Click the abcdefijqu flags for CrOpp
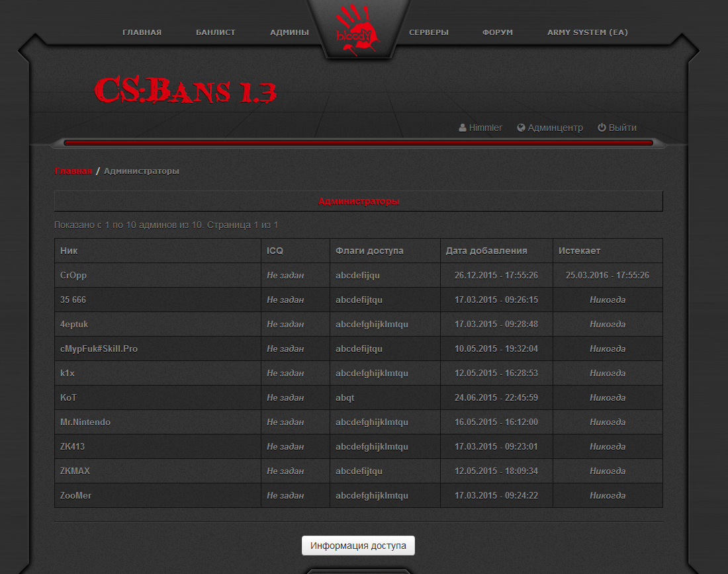The height and width of the screenshot is (574, 728). point(357,275)
